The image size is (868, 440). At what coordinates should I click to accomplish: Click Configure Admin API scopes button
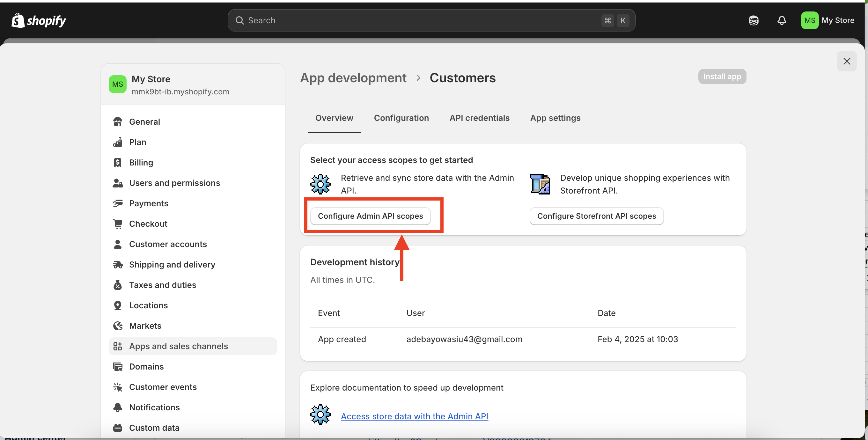point(370,216)
